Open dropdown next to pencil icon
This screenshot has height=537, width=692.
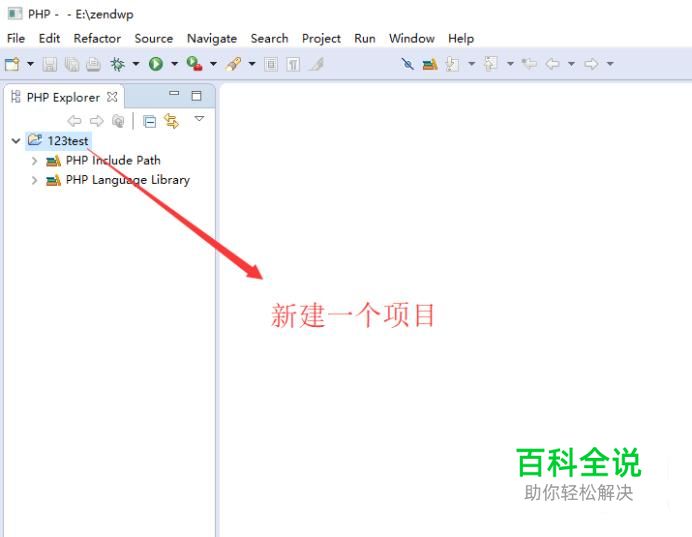click(252, 64)
